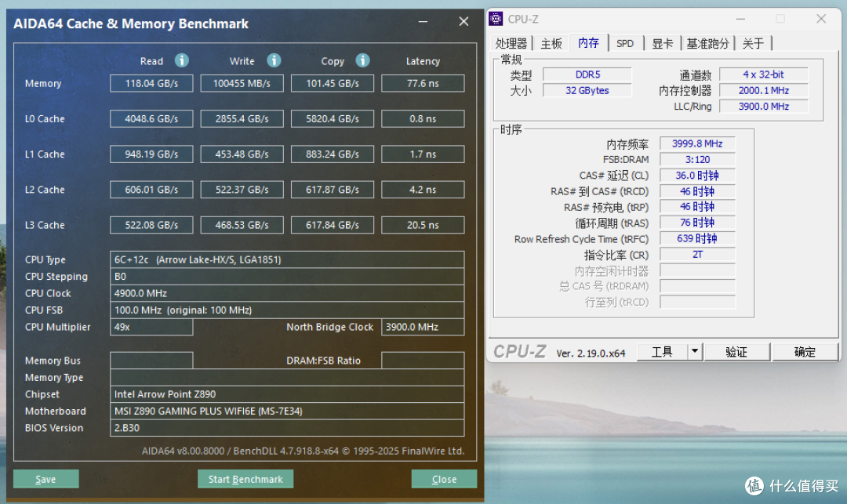This screenshot has width=847, height=504.
Task: Click L0 Cache Read value 4048.6 GB/s
Action: tap(151, 118)
